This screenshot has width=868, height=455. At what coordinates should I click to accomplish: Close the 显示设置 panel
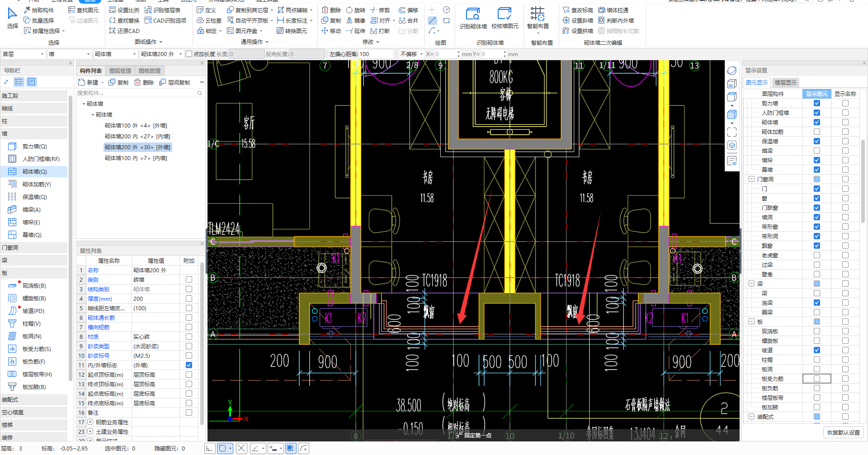pos(864,63)
